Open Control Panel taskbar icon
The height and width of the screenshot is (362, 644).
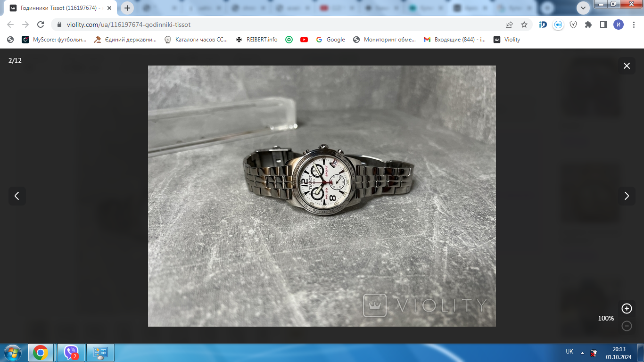pos(100,353)
